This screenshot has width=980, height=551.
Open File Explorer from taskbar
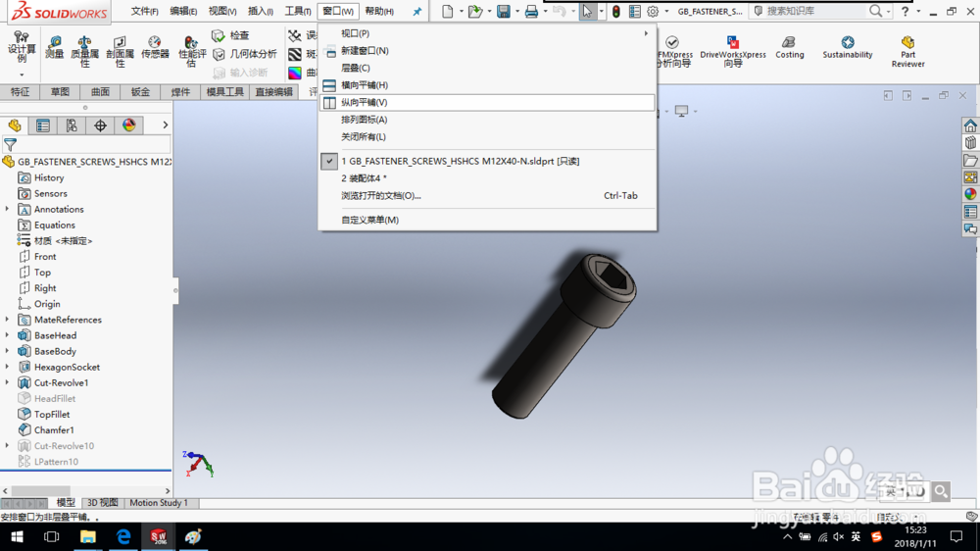click(87, 537)
